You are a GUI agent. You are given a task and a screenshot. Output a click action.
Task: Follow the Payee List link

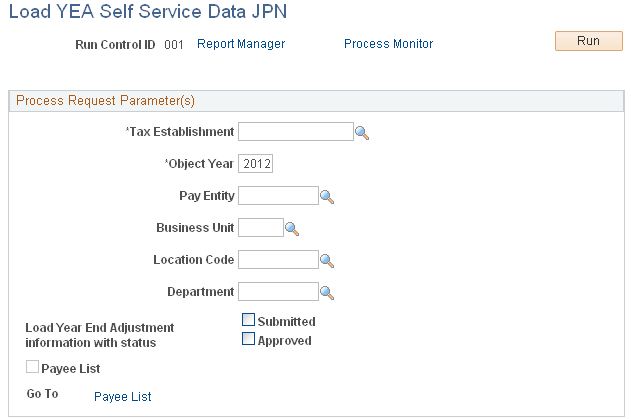coord(122,397)
